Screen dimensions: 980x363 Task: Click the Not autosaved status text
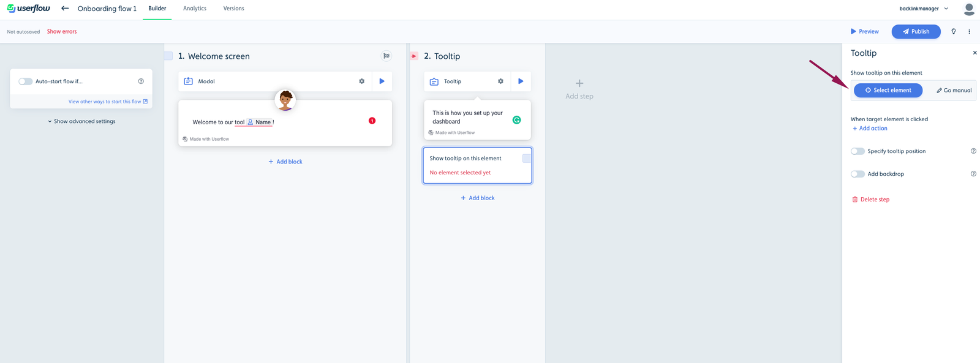(x=23, y=32)
